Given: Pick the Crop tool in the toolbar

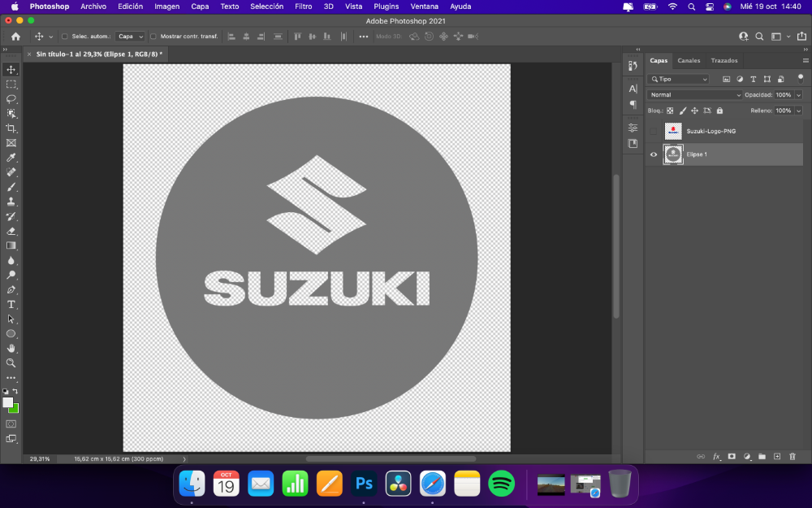Looking at the screenshot, I should 11,128.
